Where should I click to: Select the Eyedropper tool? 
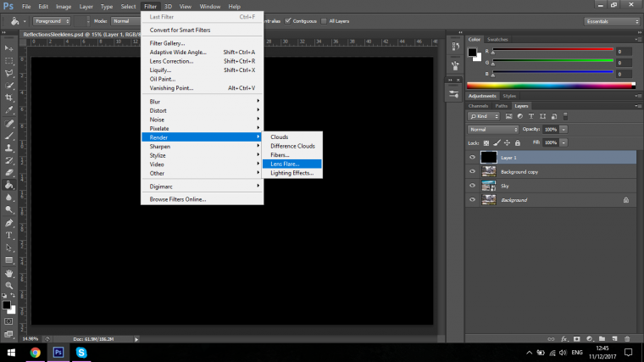8,109
